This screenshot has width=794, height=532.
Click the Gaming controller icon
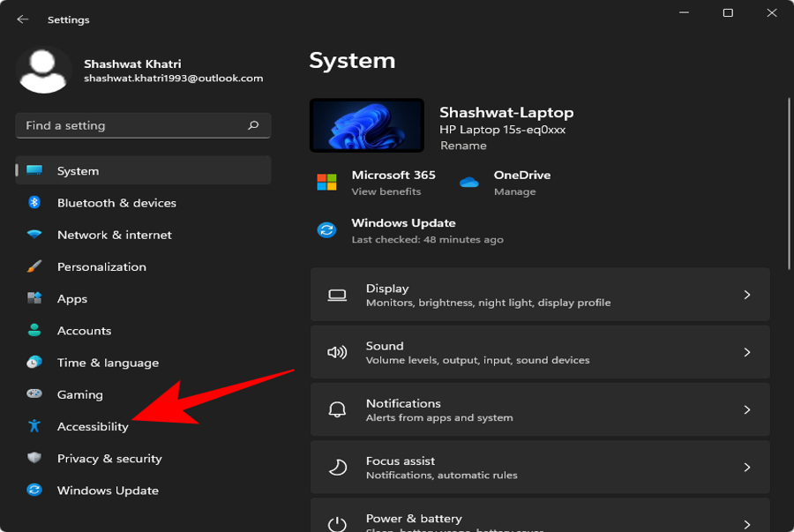tap(34, 393)
